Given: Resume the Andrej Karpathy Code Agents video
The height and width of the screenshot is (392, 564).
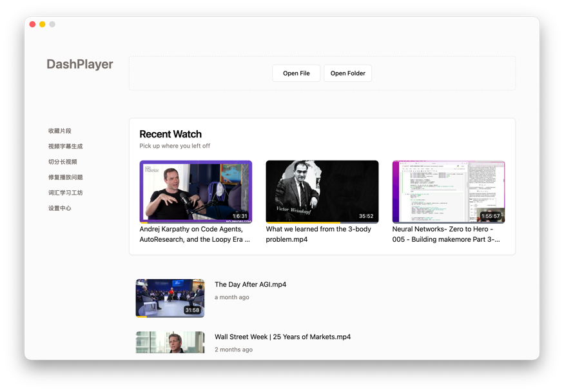Looking at the screenshot, I should tap(196, 191).
